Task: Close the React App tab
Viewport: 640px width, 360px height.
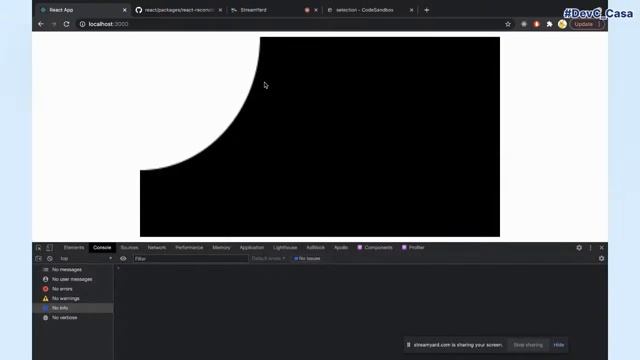Action: click(x=124, y=10)
